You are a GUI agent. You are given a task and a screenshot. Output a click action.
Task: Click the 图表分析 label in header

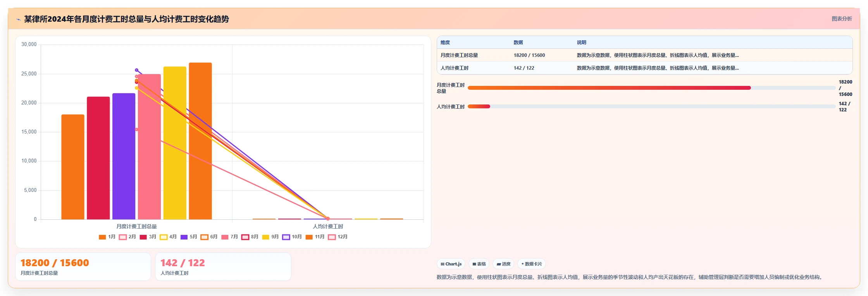pyautogui.click(x=842, y=19)
